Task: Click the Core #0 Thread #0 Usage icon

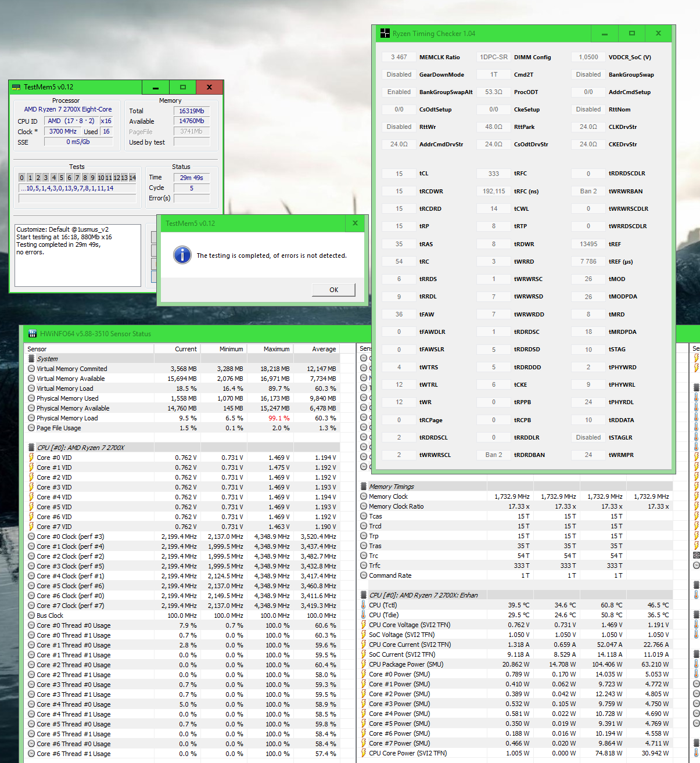Action: (31, 625)
